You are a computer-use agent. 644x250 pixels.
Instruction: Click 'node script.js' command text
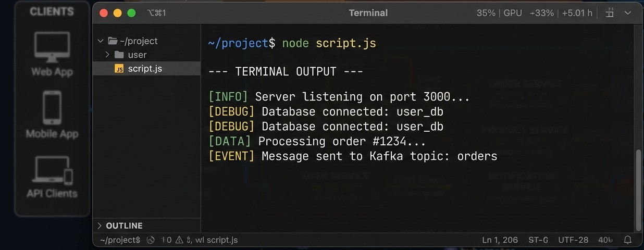(329, 43)
